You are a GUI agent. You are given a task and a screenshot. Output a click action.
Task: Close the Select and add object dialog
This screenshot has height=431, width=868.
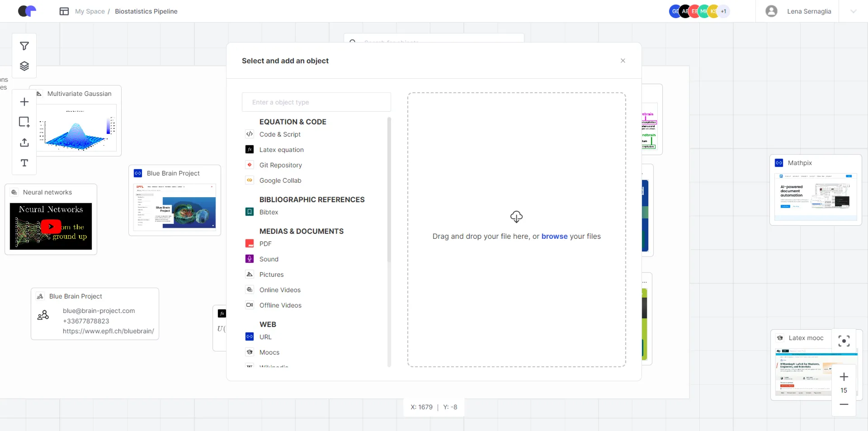623,61
